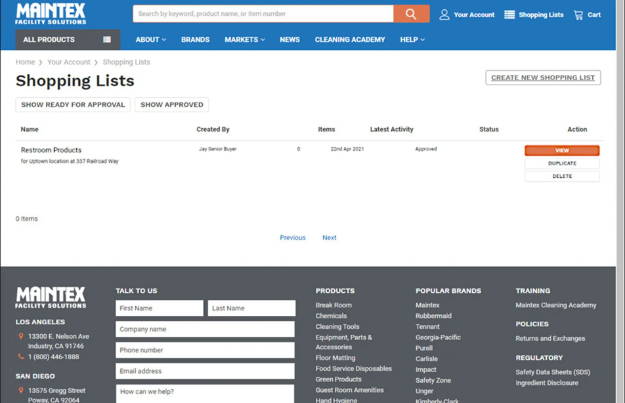Open the Rubbermaid brand link
625x403 pixels.
433,316
